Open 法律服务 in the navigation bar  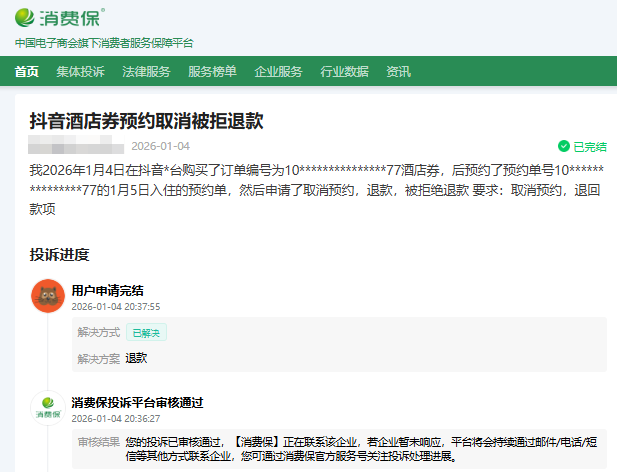(146, 71)
